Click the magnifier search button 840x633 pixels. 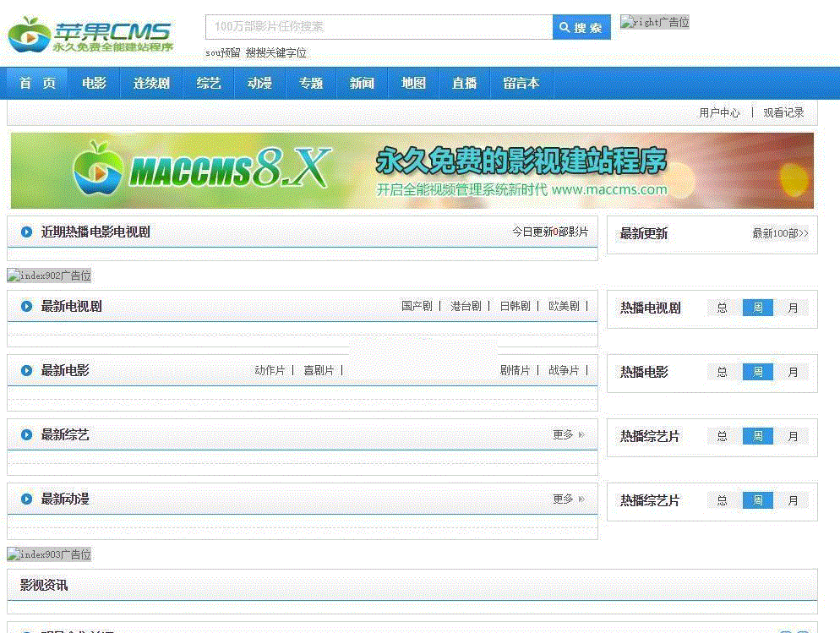pos(581,27)
